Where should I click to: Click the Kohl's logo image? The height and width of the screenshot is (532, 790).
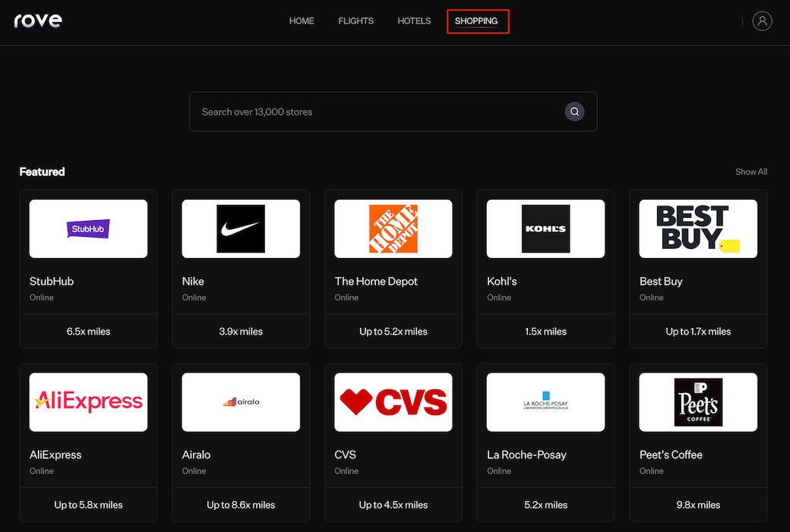(x=545, y=228)
